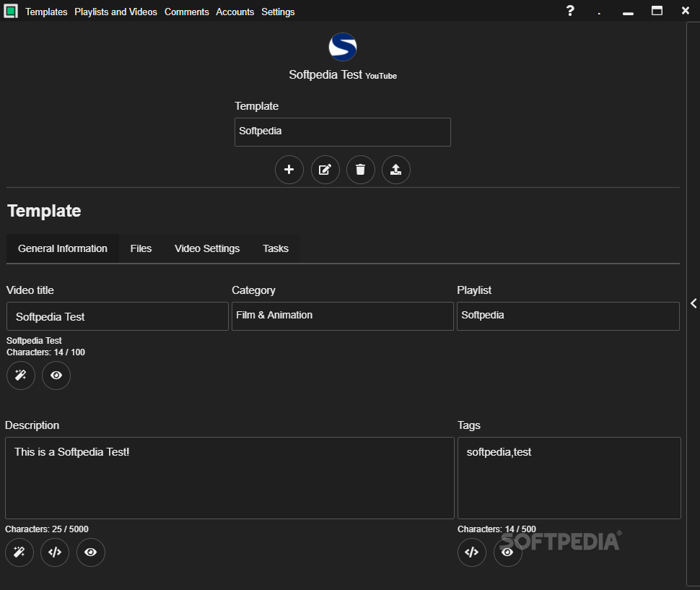Open the Playlist dropdown
The width and height of the screenshot is (700, 590).
pyautogui.click(x=569, y=316)
